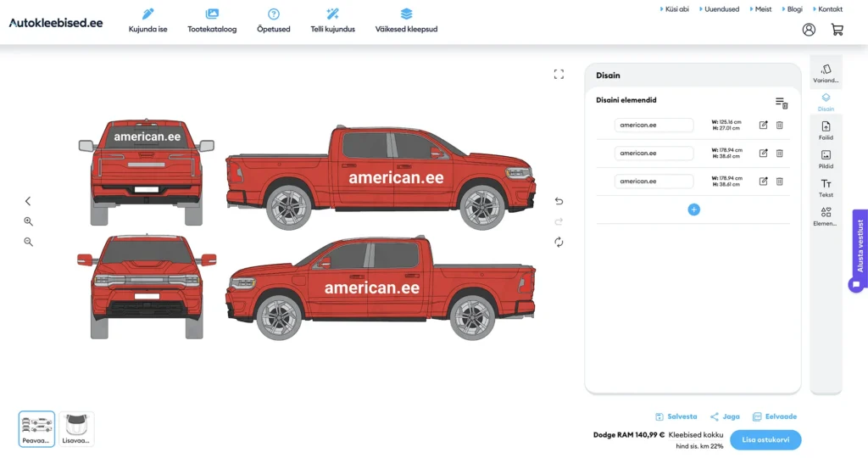Click the redo arrow icon
Screen dimensions: 868x458
coord(559,221)
